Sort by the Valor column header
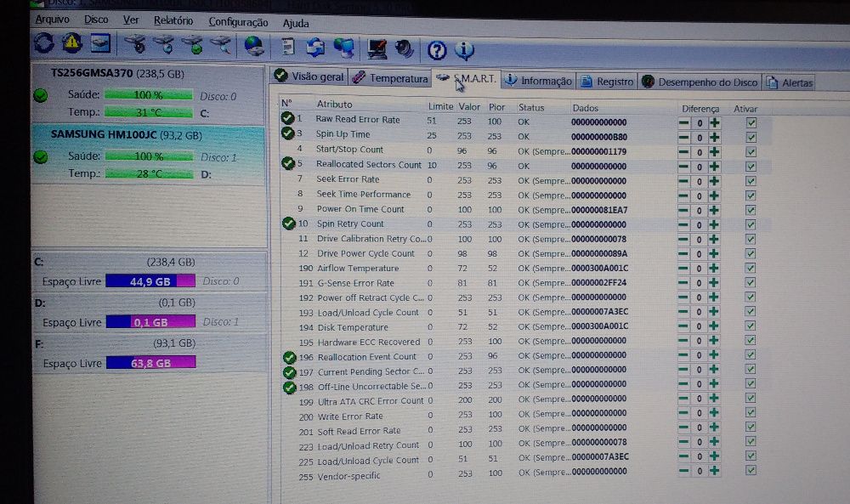This screenshot has height=504, width=850. [469, 107]
